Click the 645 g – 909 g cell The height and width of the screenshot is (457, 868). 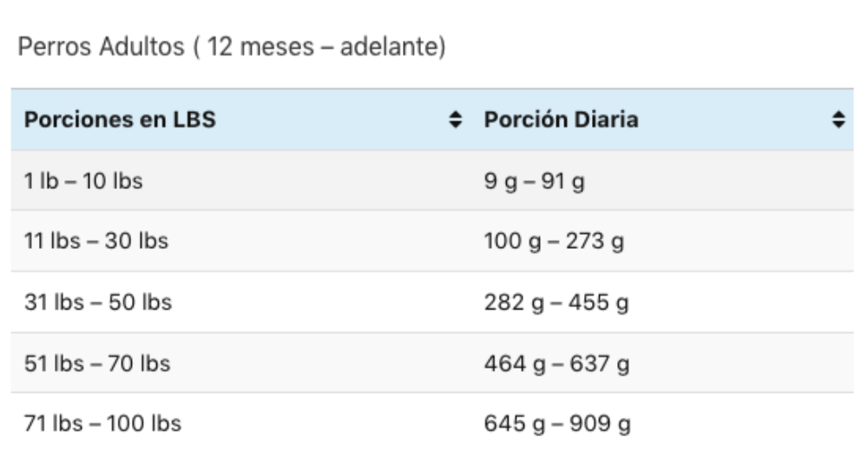click(x=662, y=424)
